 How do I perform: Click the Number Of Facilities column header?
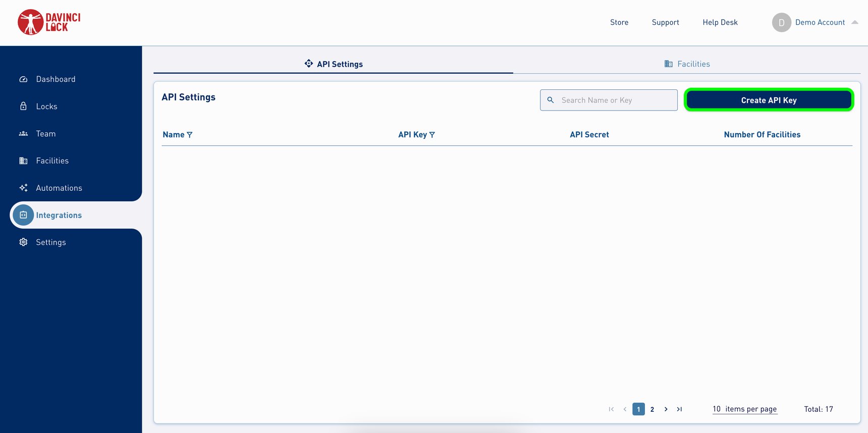click(762, 135)
